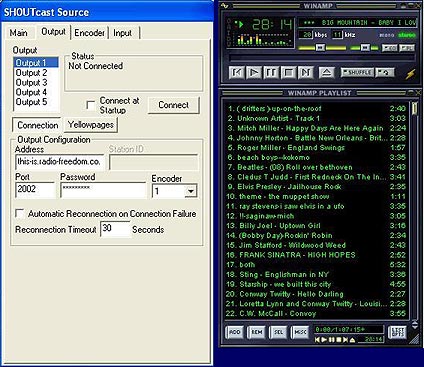Select playlist track 13 Billy Joel

pyautogui.click(x=316, y=226)
